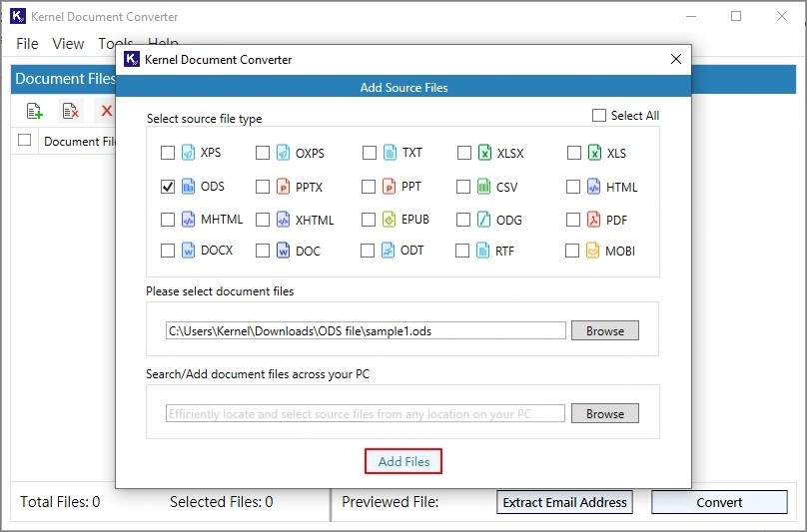Tick the PPTX checkbox

263,187
